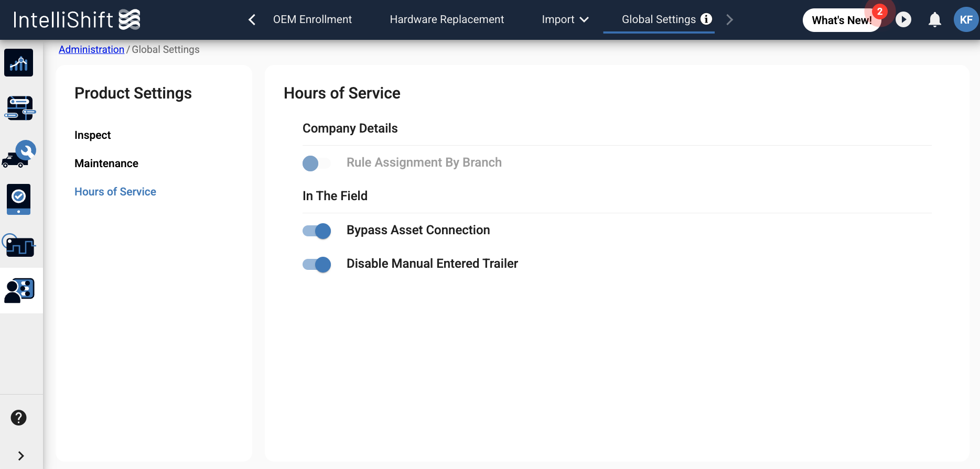The height and width of the screenshot is (469, 980).
Task: Open the Hours of Service log sidebar icon
Action: tap(19, 245)
